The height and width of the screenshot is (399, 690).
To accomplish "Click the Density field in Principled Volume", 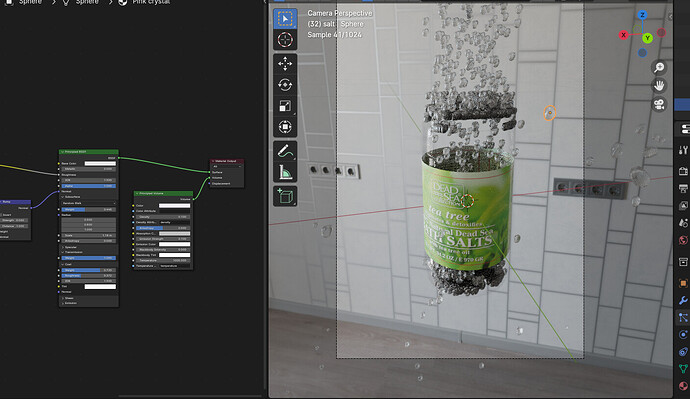I will pos(163,217).
